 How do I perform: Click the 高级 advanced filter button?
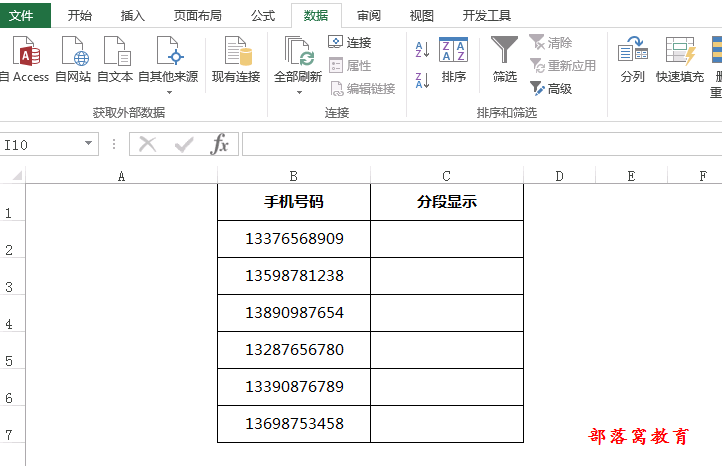pyautogui.click(x=551, y=89)
